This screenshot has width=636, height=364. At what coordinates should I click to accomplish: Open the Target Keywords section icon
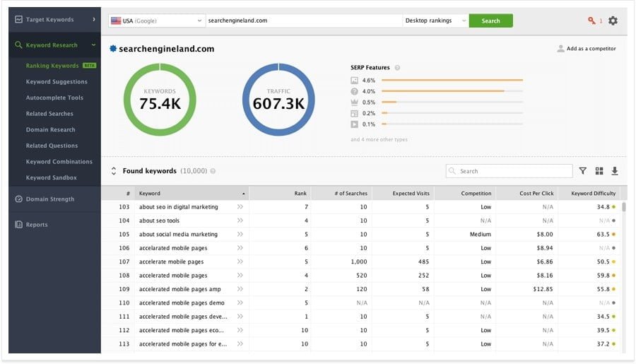[18, 19]
